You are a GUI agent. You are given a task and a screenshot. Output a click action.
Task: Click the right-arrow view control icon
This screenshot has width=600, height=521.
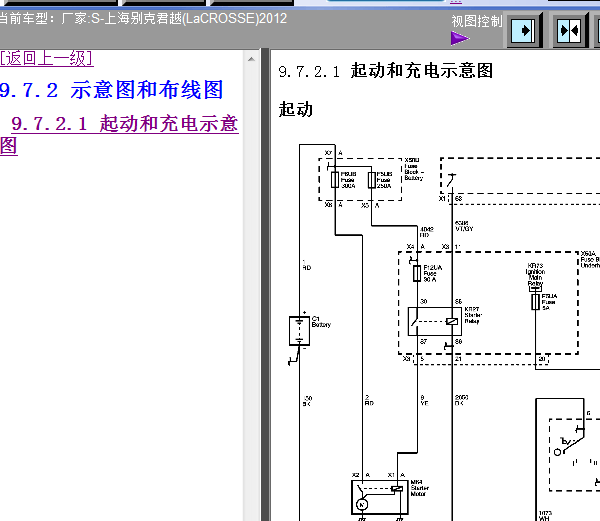[x=523, y=31]
